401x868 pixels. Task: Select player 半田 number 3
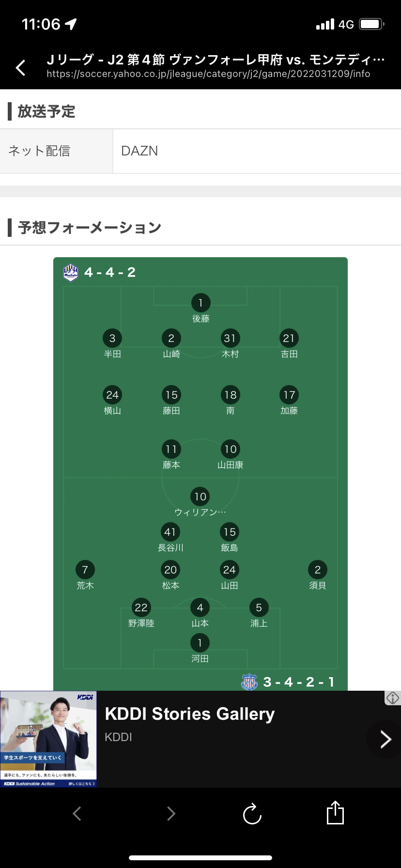[x=112, y=339]
